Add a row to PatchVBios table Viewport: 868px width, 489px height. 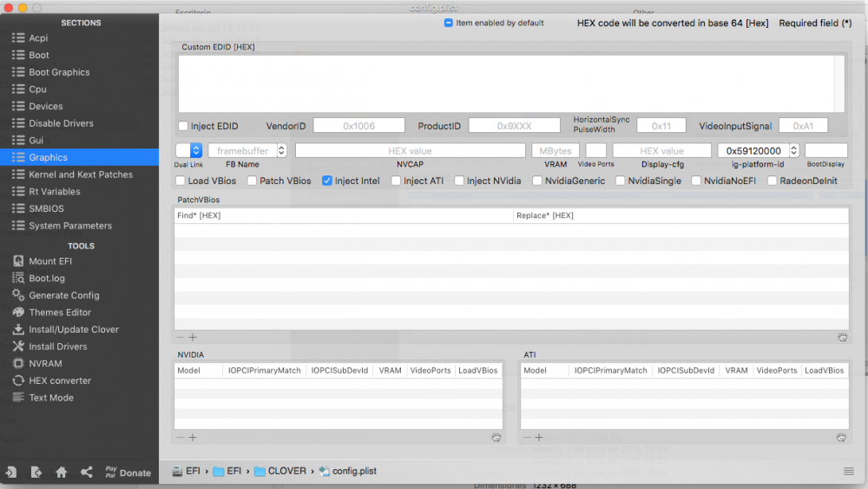(193, 337)
